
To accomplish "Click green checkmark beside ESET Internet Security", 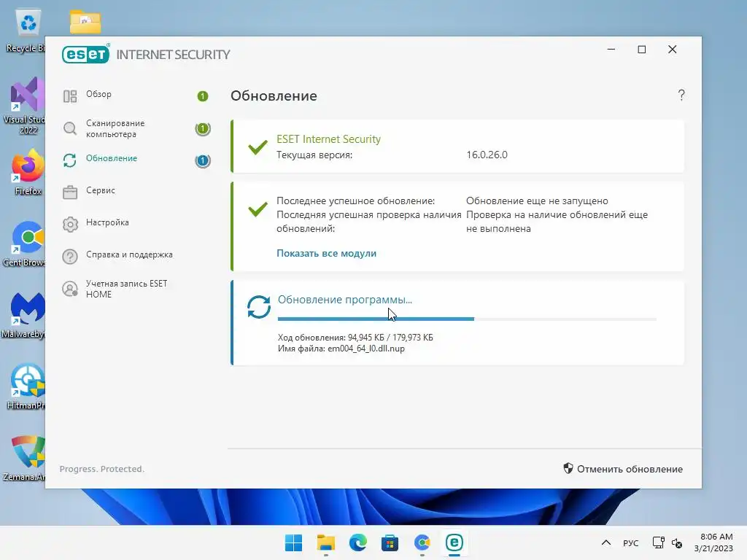I will [x=258, y=147].
